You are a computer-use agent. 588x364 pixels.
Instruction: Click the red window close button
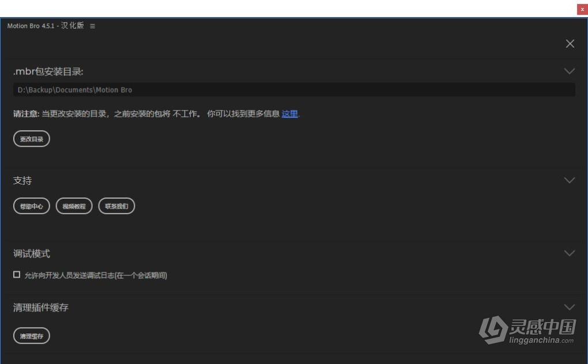tap(582, 9)
